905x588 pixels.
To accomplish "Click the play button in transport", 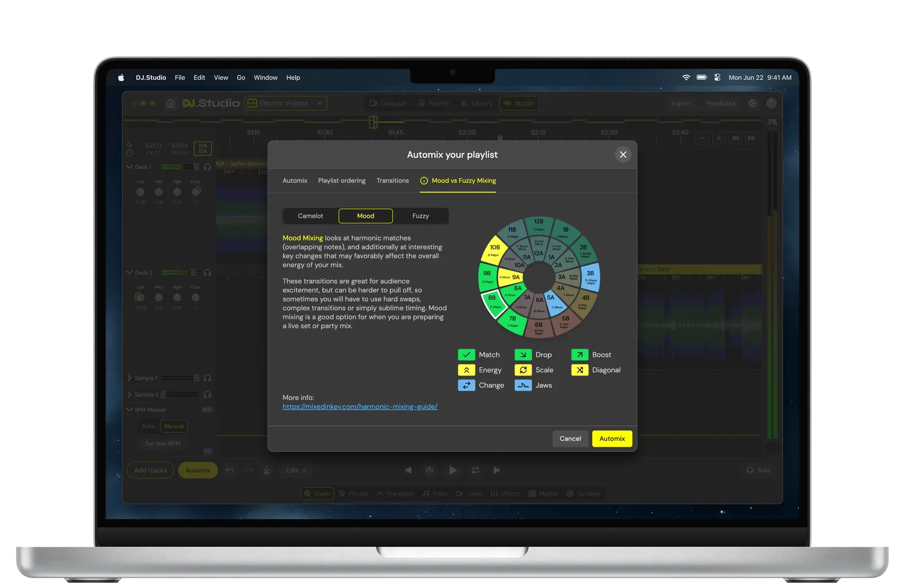I will 452,470.
